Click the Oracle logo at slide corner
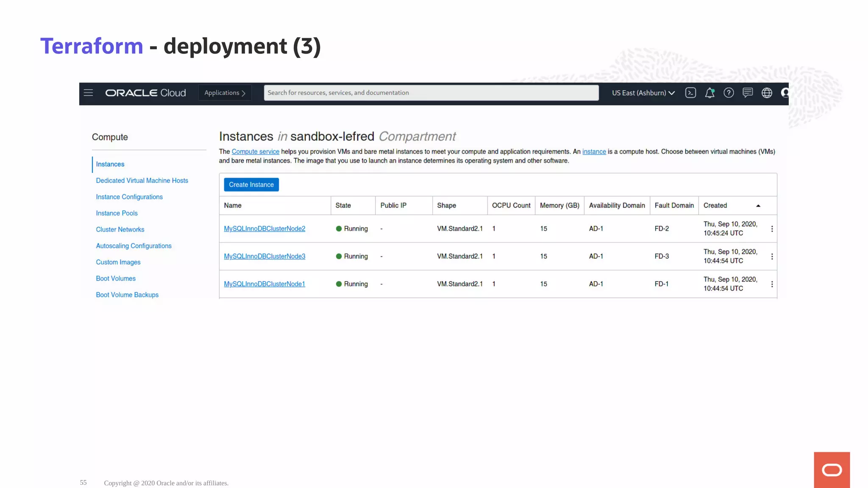Screen dimensions: 868x488 [832, 470]
